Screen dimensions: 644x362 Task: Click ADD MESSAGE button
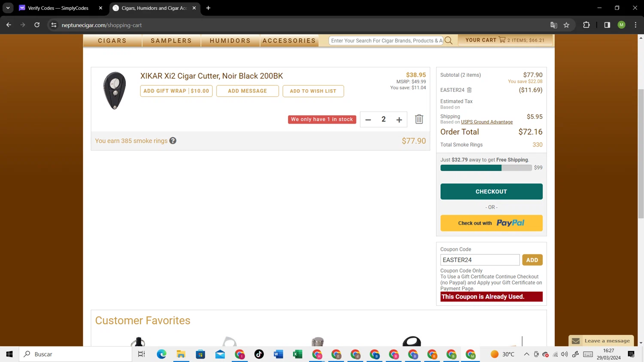[247, 91]
